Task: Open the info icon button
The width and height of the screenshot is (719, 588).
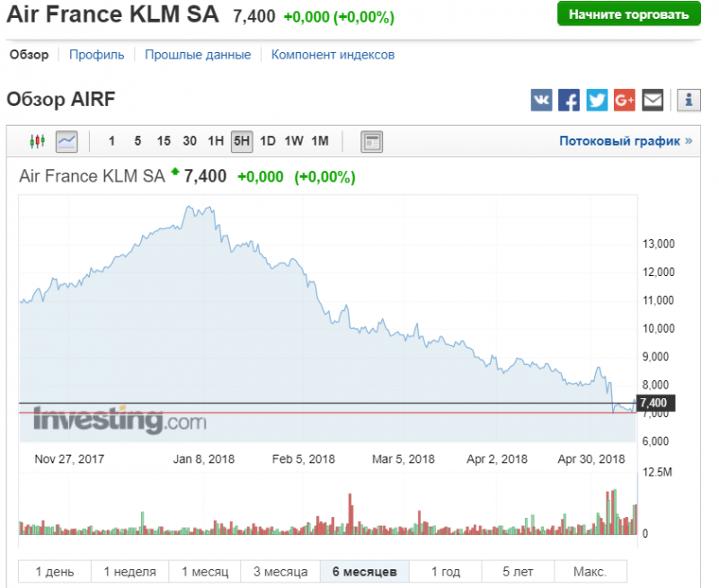Action: coord(688,100)
